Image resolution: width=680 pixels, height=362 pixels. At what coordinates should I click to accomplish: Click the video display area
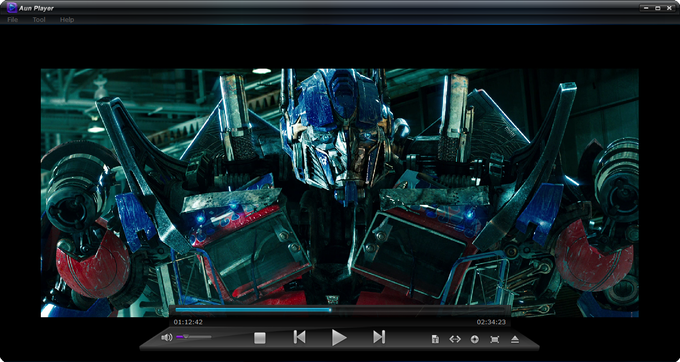click(x=340, y=192)
